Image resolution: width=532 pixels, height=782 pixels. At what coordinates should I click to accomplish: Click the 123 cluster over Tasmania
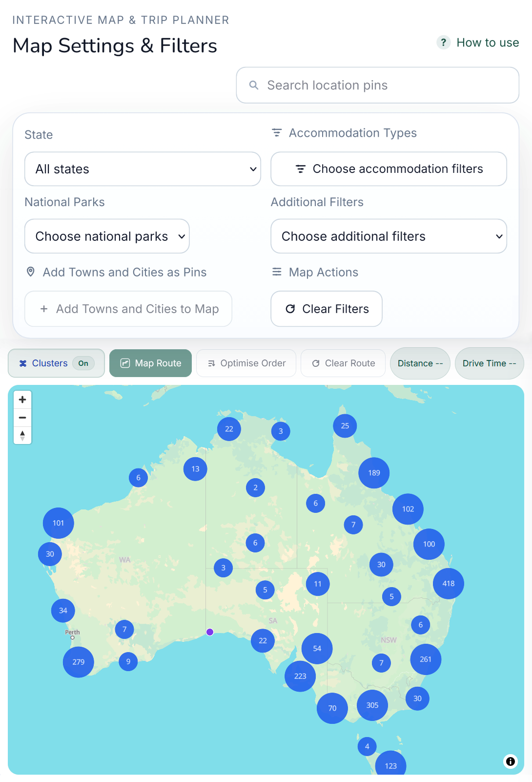click(x=390, y=765)
